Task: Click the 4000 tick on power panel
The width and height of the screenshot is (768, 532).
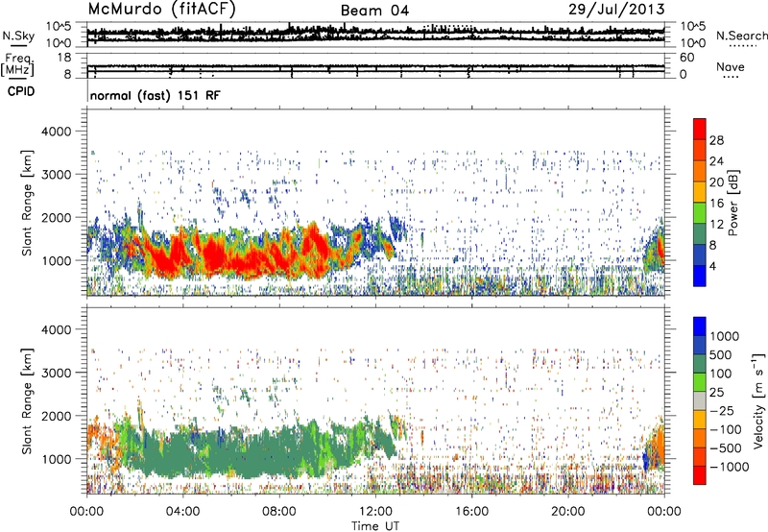Action: (57, 132)
